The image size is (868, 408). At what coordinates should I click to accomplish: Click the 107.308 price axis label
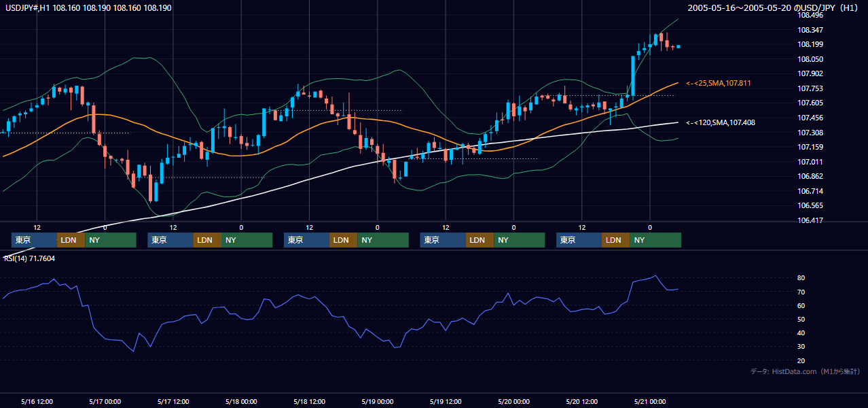pos(811,133)
